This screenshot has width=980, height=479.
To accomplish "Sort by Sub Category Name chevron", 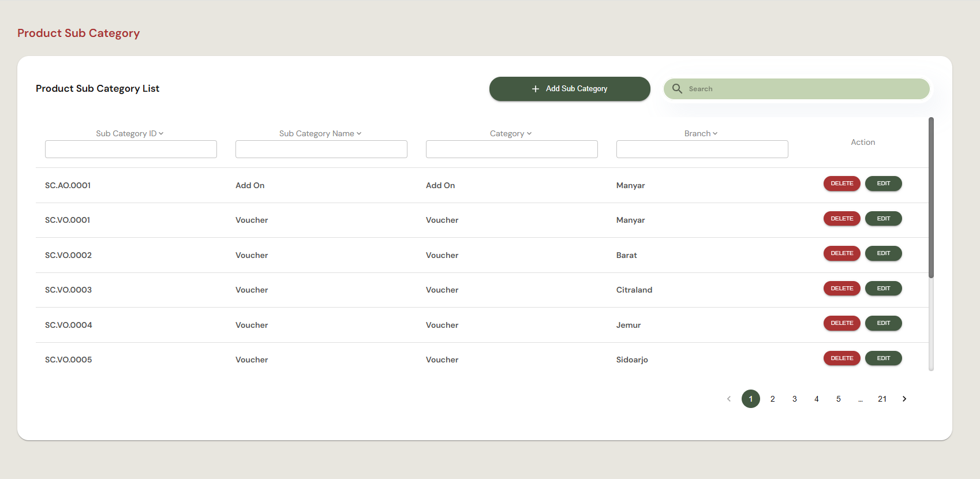I will [x=359, y=133].
